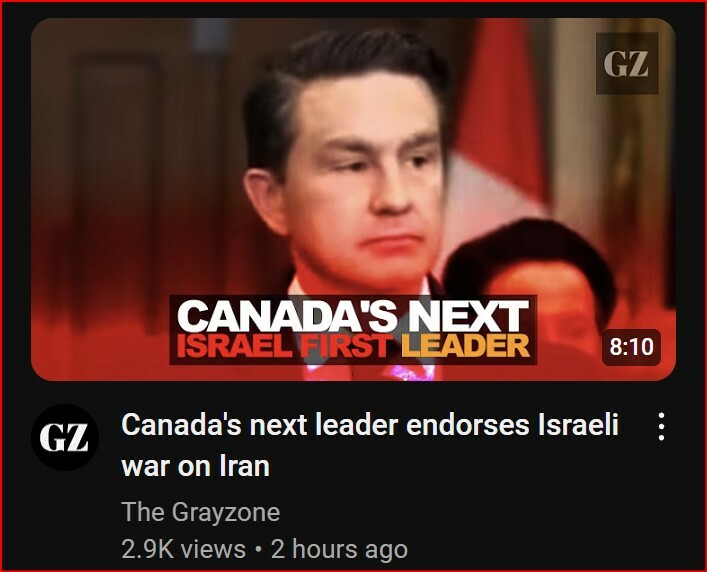Viewport: 707px width, 572px height.
Task: Click the word 'endorses' in video title
Action: tap(468, 425)
